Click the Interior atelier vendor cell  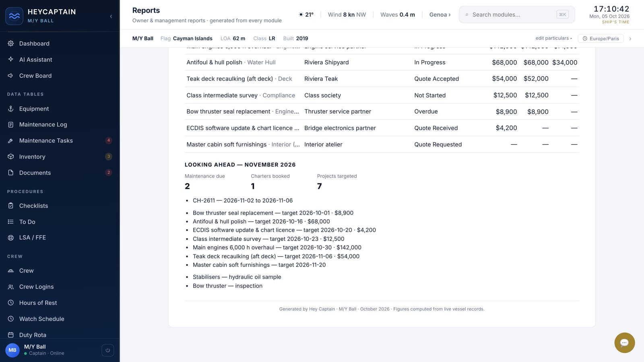(x=323, y=144)
